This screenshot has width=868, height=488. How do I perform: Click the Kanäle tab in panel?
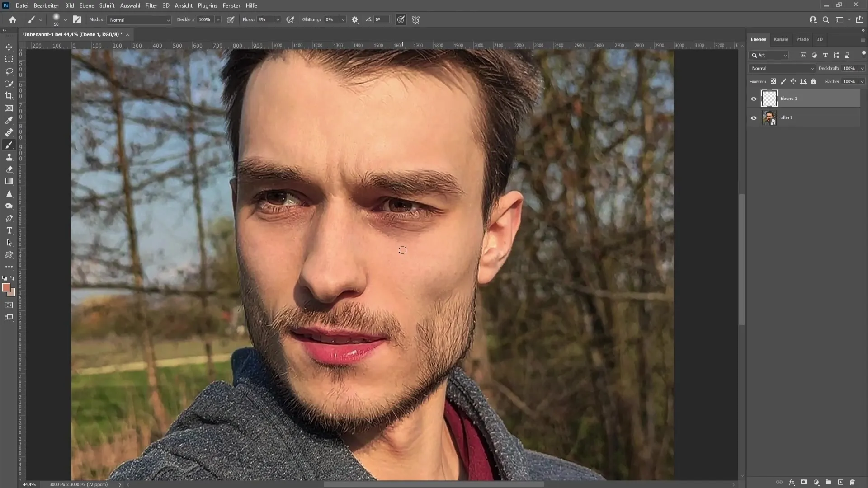point(781,39)
